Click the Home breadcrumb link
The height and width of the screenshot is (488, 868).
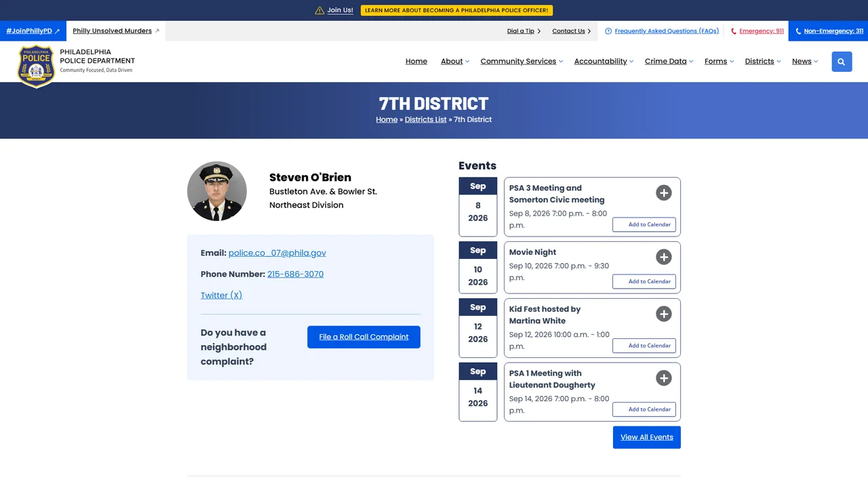[387, 119]
